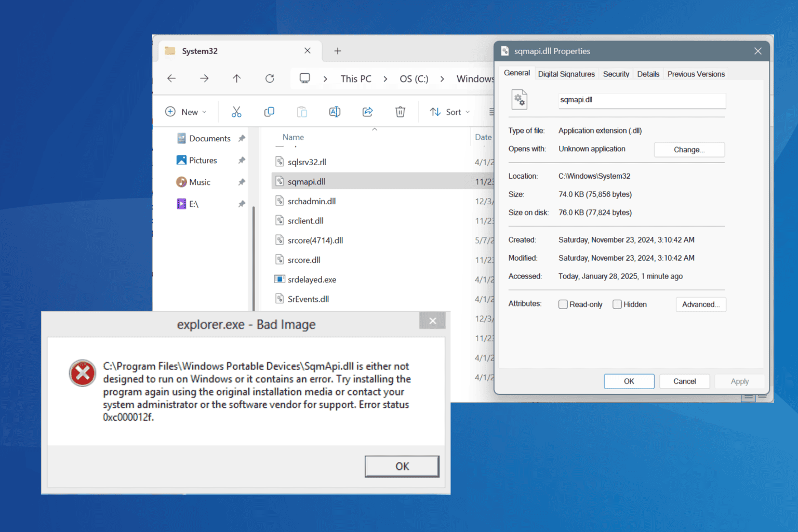Click OS (C:) in the address bar
Screen dimensions: 798x532
[x=414, y=79]
